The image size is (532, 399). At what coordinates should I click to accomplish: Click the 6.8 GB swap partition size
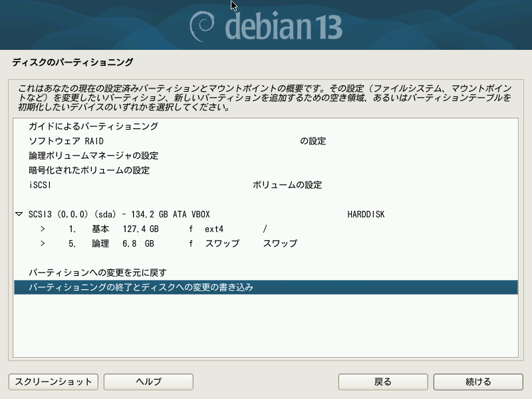138,244
